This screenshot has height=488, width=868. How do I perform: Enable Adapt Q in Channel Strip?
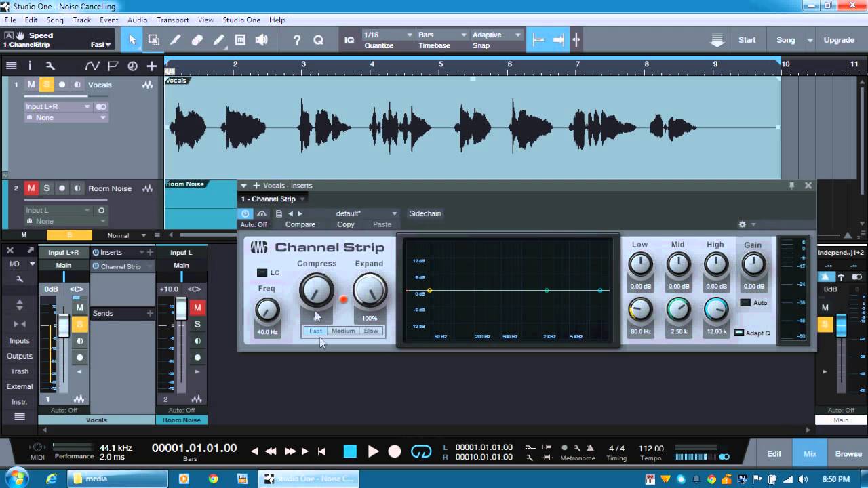click(739, 333)
